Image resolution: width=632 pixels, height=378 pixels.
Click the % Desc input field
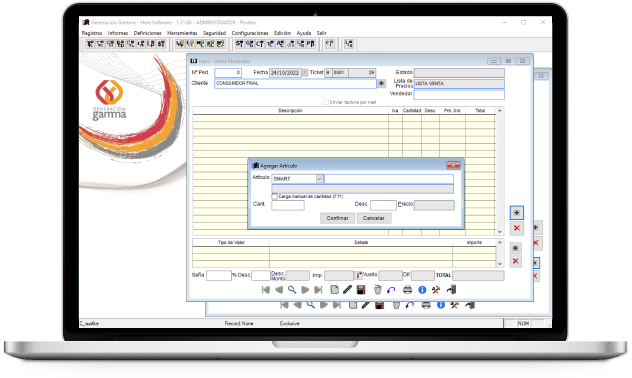click(261, 275)
